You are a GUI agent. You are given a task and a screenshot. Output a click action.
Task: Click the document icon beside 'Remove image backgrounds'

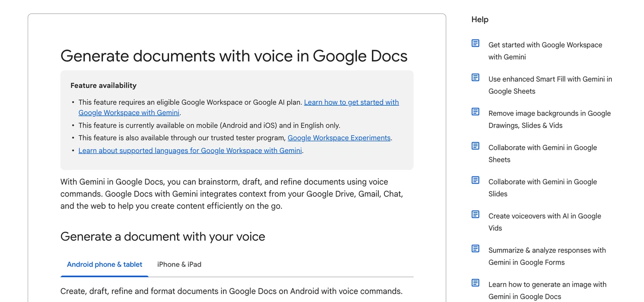475,112
